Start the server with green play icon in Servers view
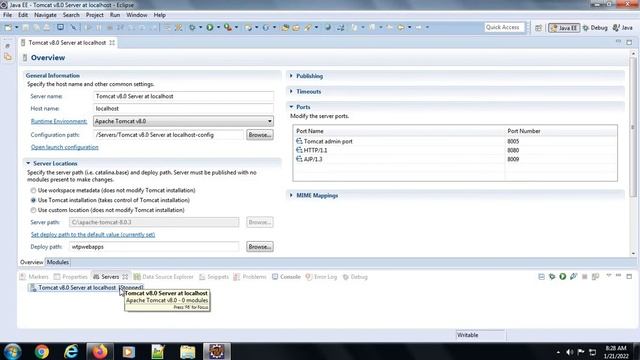This screenshot has height=360, width=640. coord(563,277)
